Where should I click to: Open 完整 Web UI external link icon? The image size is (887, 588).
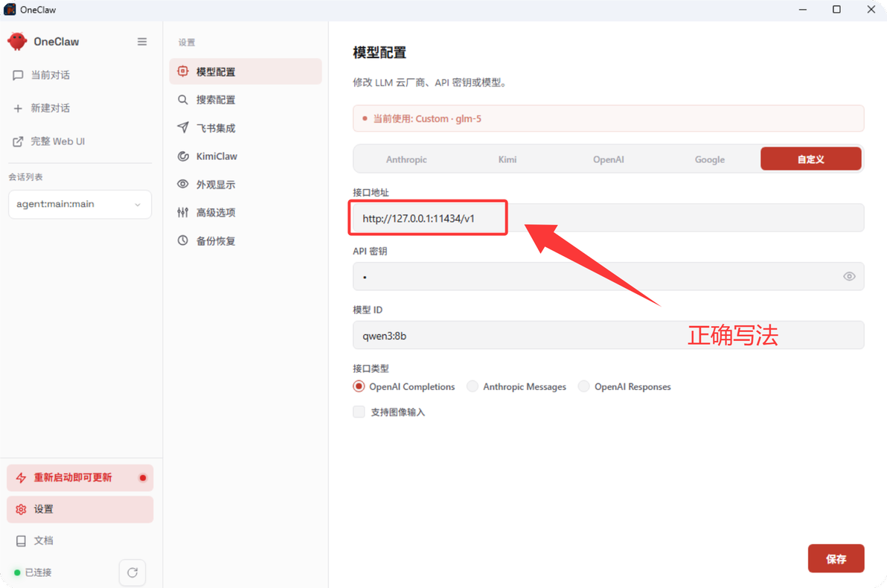pyautogui.click(x=18, y=141)
